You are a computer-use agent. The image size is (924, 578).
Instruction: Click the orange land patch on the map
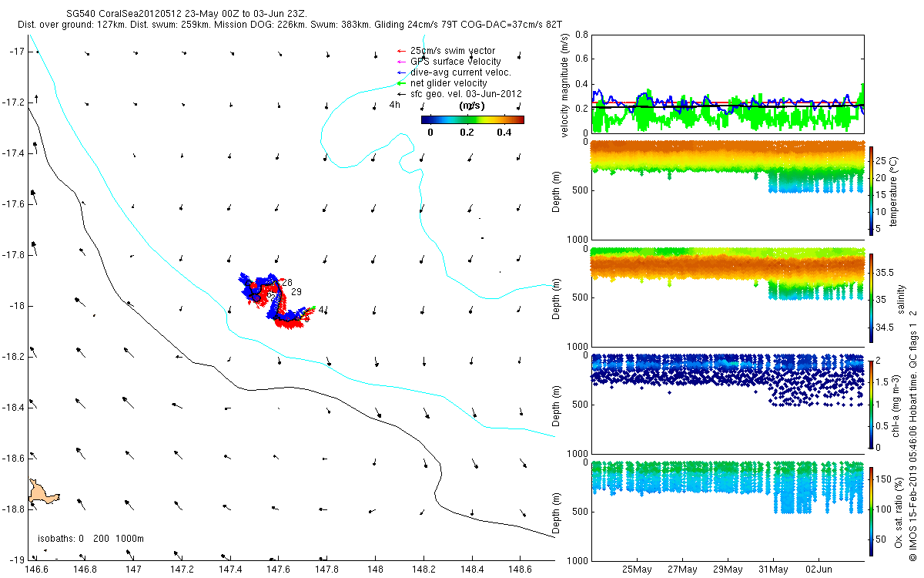pos(43,492)
